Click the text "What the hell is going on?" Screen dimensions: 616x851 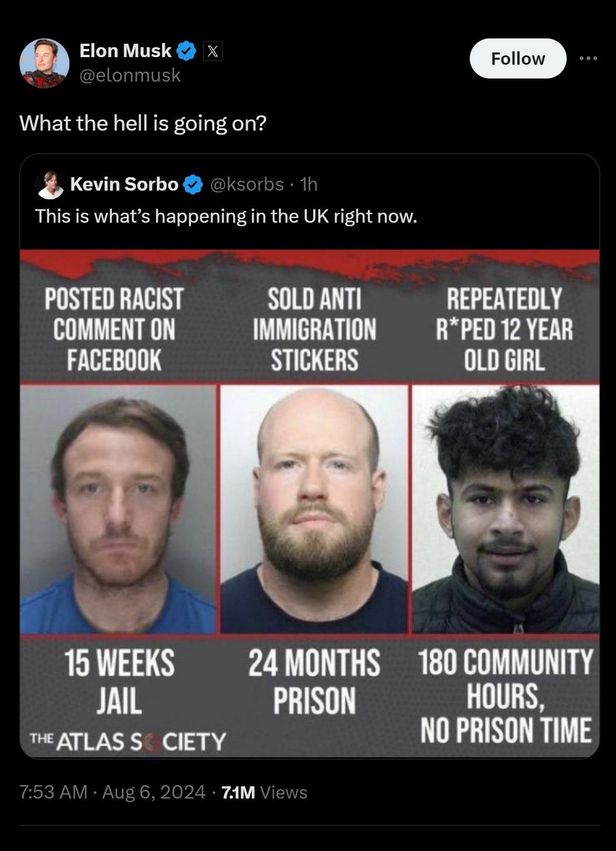[143, 124]
